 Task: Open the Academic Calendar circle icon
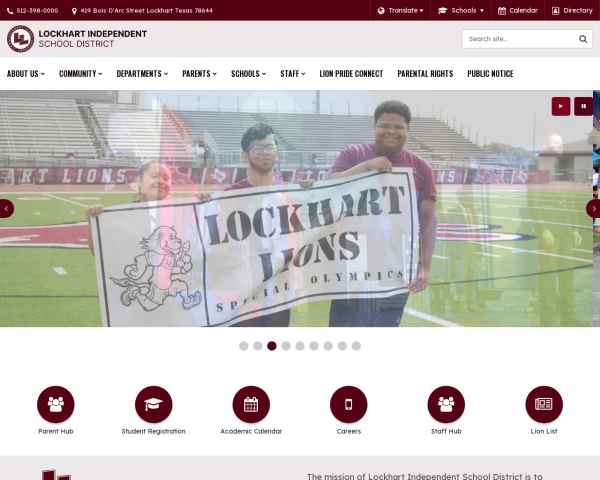point(251,404)
